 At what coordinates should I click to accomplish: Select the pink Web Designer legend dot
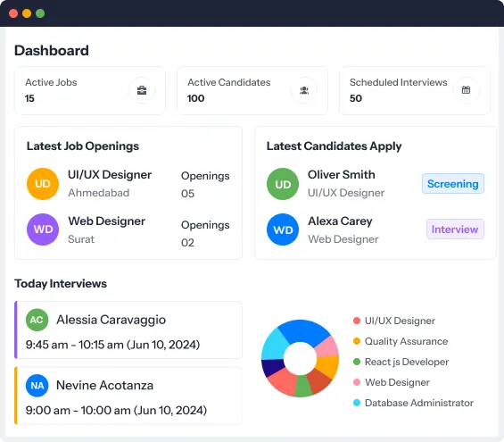357,382
